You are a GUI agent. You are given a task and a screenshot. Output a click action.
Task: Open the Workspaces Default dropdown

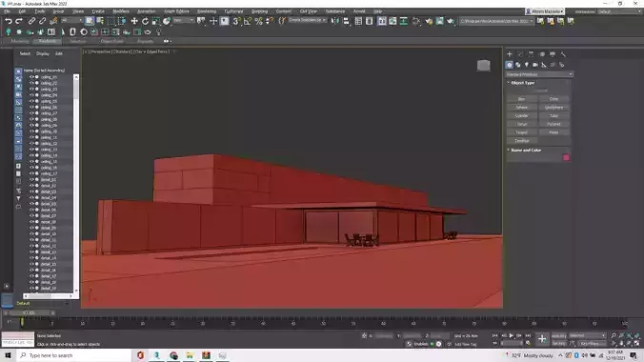[619, 11]
